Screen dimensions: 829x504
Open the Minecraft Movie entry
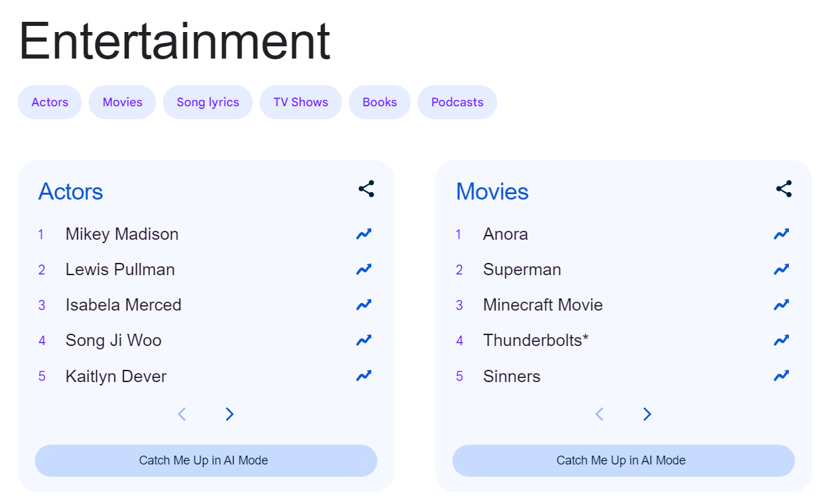tap(543, 305)
